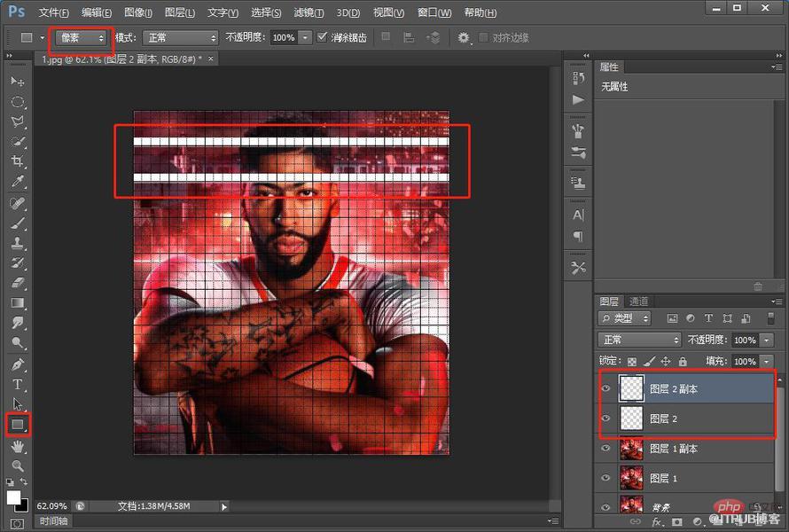This screenshot has height=532, width=789.
Task: Hide the 图层 2 layer
Action: 605,419
